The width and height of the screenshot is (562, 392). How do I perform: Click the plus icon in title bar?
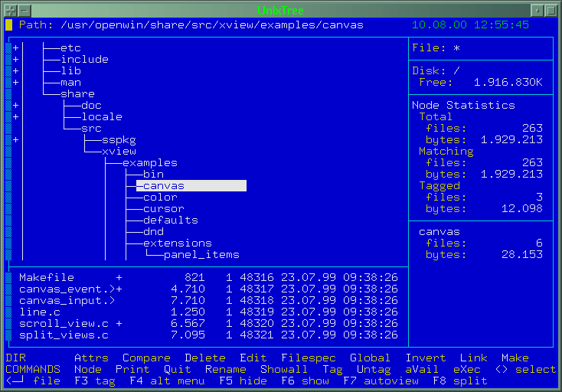[11, 10]
